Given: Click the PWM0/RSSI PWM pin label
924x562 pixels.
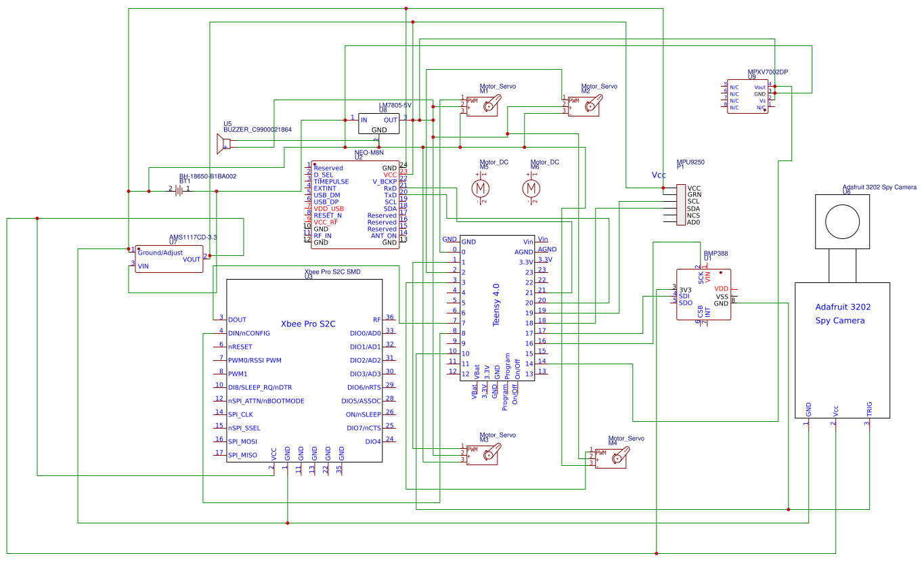Looking at the screenshot, I should 255,360.
